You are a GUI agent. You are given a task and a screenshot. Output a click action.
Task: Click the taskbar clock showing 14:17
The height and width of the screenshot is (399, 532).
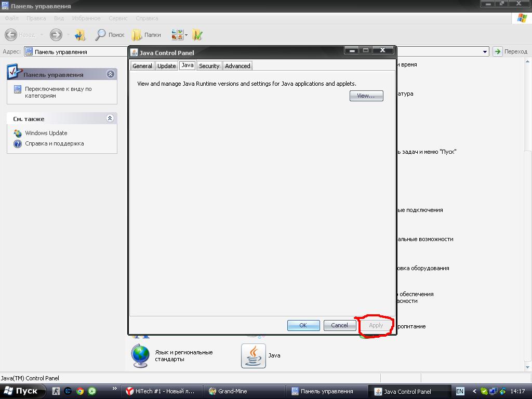(517, 391)
